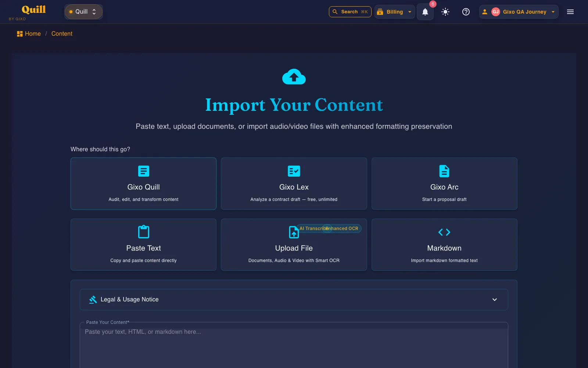Toggle the light/dark theme sun icon
The image size is (588, 368).
tap(445, 12)
